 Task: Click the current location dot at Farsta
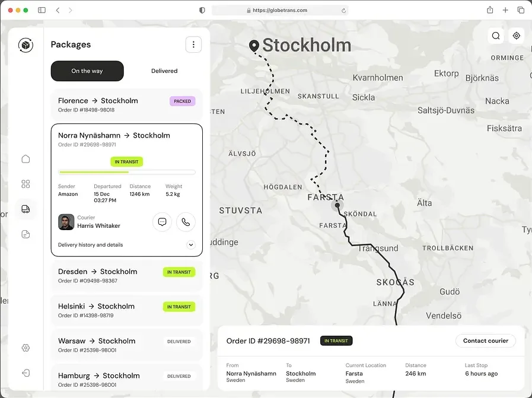pyautogui.click(x=337, y=205)
